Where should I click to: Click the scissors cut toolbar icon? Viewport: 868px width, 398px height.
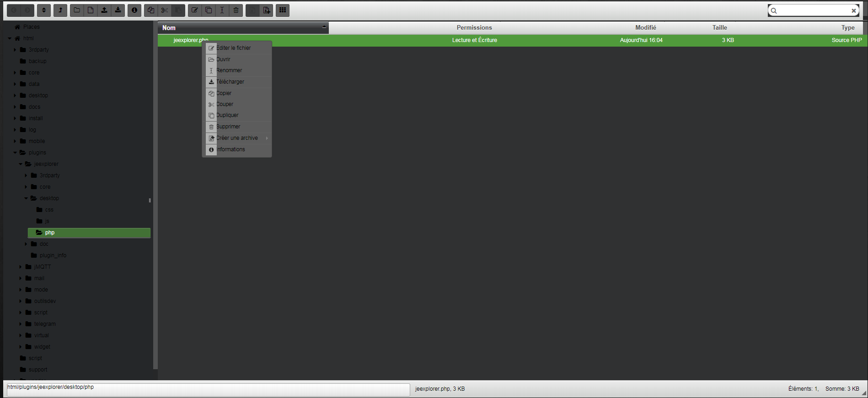pyautogui.click(x=165, y=10)
